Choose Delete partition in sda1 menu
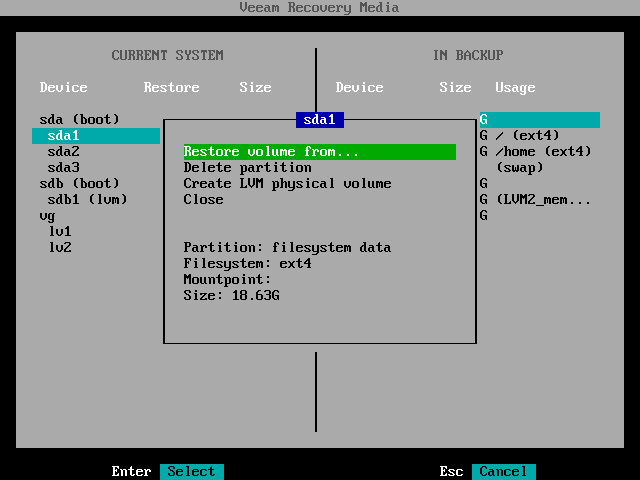The height and width of the screenshot is (480, 640). click(247, 167)
